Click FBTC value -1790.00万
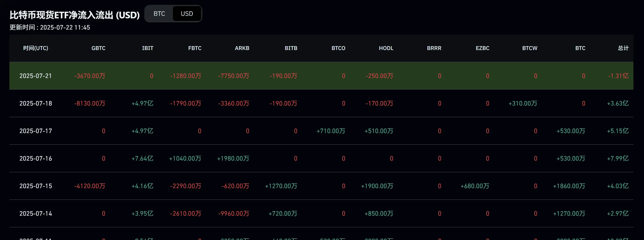This screenshot has width=644, height=240. pyautogui.click(x=186, y=103)
